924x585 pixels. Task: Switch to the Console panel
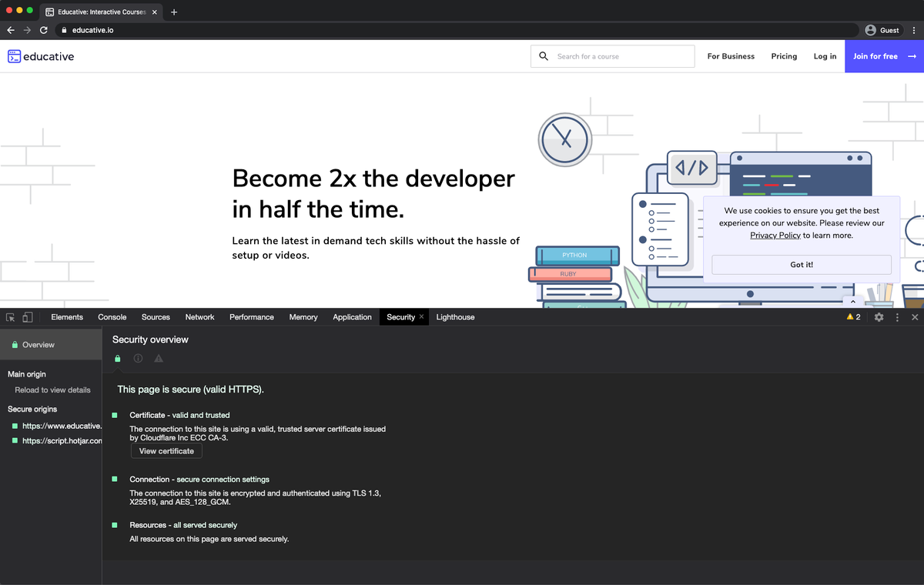point(112,317)
